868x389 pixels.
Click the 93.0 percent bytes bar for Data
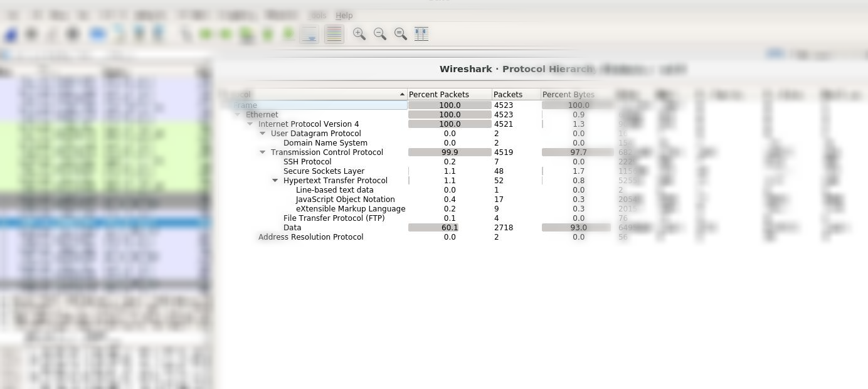(578, 228)
